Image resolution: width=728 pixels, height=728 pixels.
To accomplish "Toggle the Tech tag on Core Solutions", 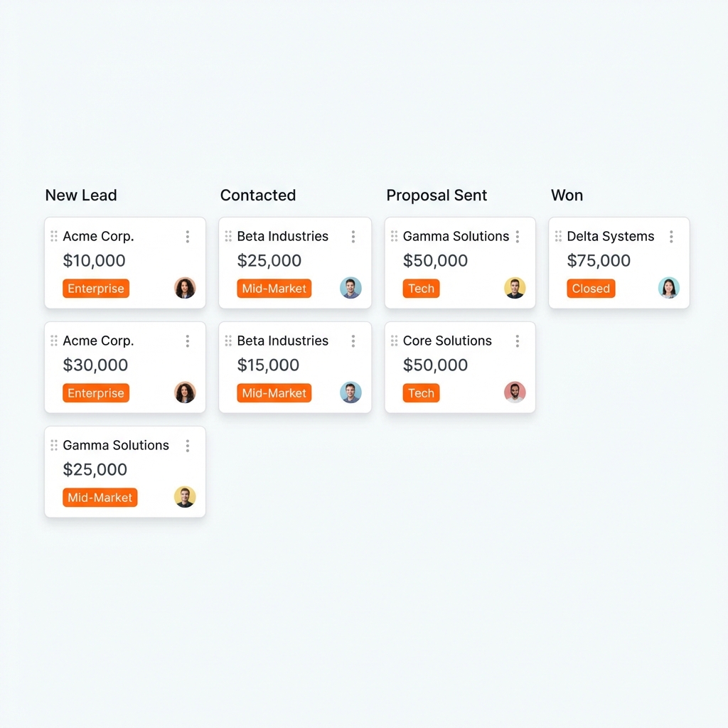I will point(421,392).
